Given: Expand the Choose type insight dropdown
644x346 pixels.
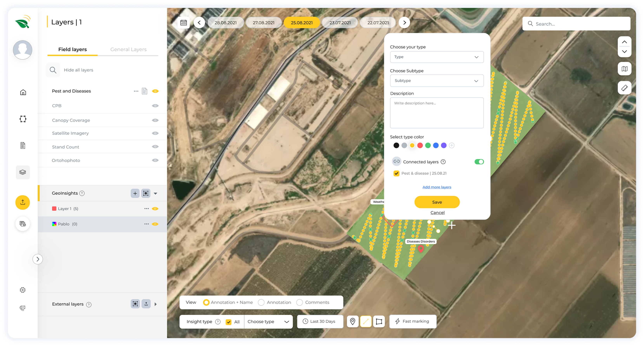Looking at the screenshot, I should (x=268, y=322).
